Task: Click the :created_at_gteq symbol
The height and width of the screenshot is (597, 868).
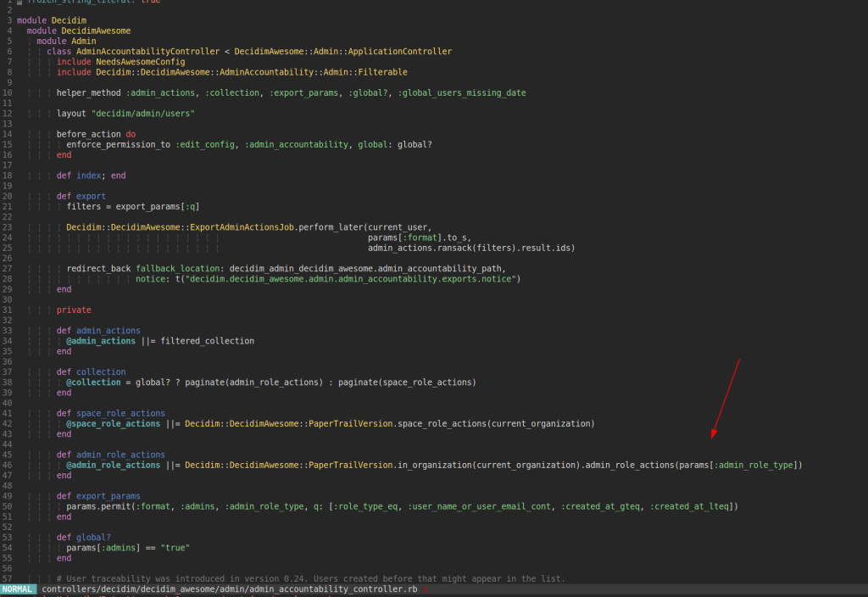Action: tap(600, 507)
